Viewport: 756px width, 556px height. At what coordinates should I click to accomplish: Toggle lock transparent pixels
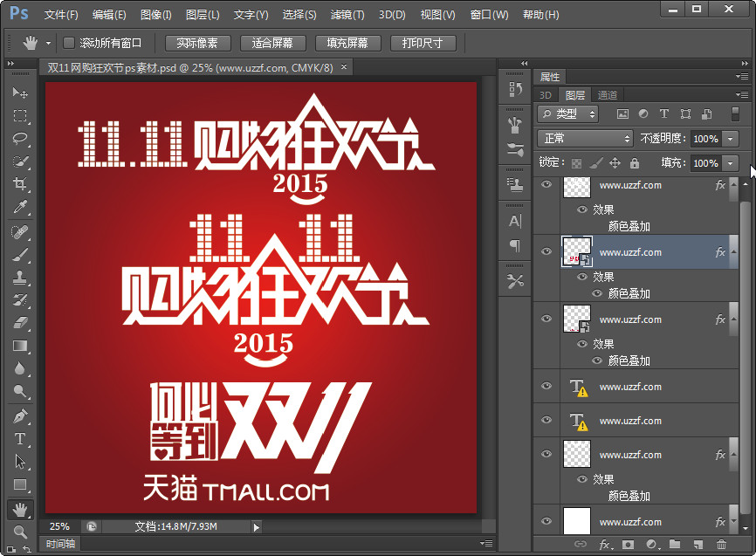click(576, 163)
